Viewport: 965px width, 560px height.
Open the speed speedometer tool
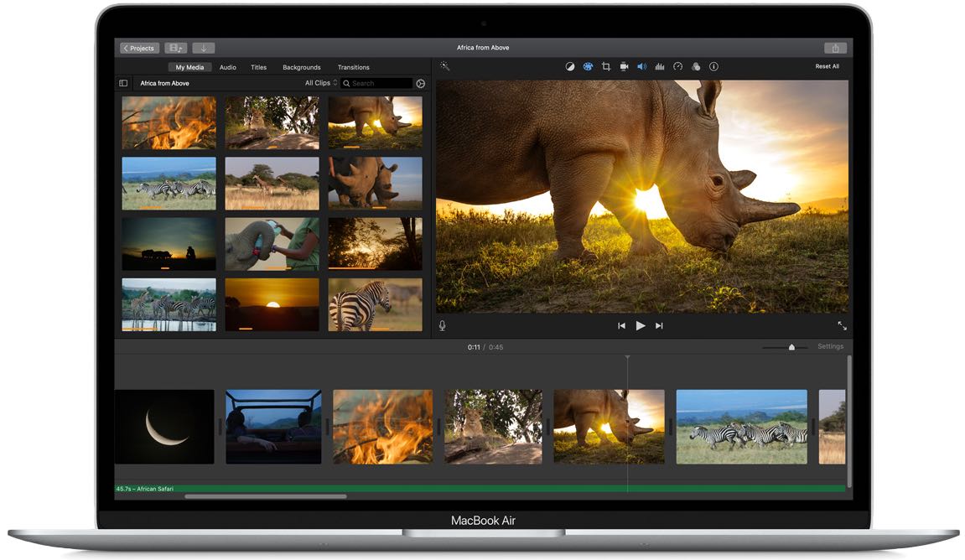pyautogui.click(x=677, y=66)
